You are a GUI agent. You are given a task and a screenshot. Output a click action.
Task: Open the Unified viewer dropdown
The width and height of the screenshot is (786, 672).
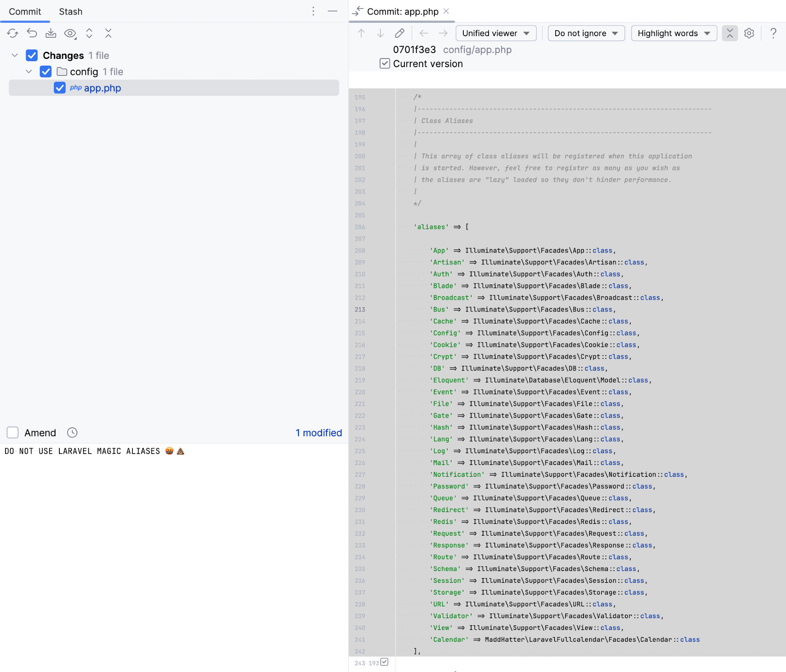[x=496, y=33]
